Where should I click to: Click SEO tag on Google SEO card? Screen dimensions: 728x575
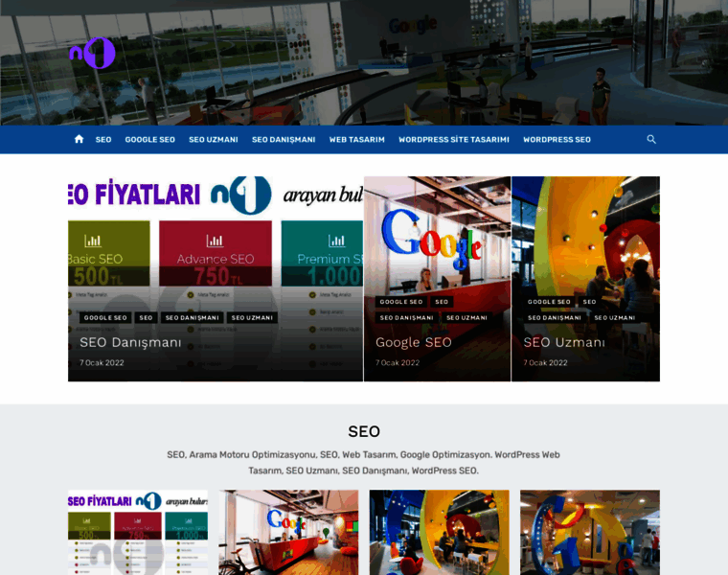coord(442,302)
